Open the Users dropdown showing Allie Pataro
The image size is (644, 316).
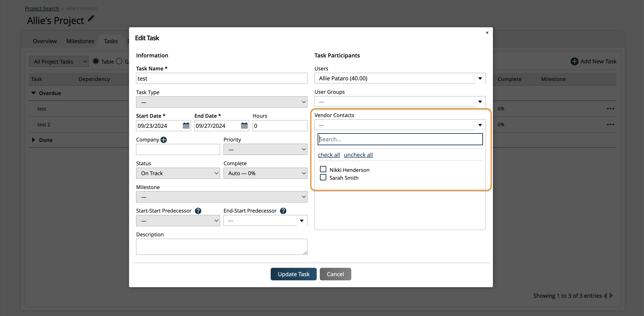[400, 78]
